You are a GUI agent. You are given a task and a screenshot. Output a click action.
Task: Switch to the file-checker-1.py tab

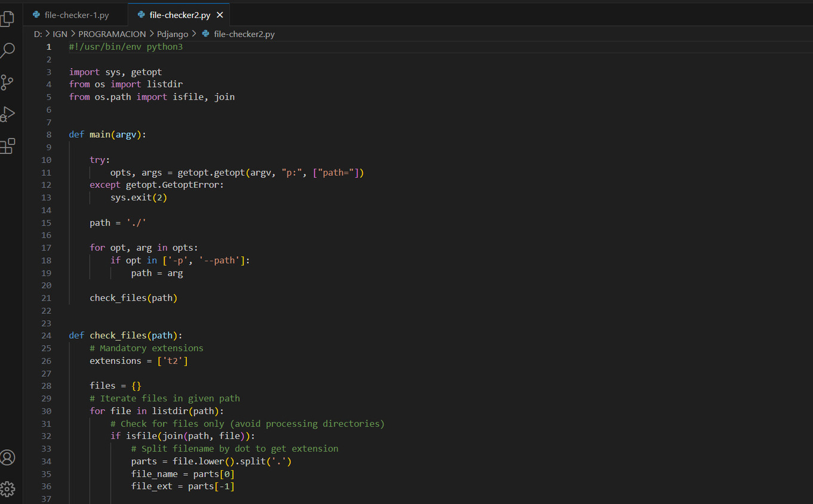[76, 15]
